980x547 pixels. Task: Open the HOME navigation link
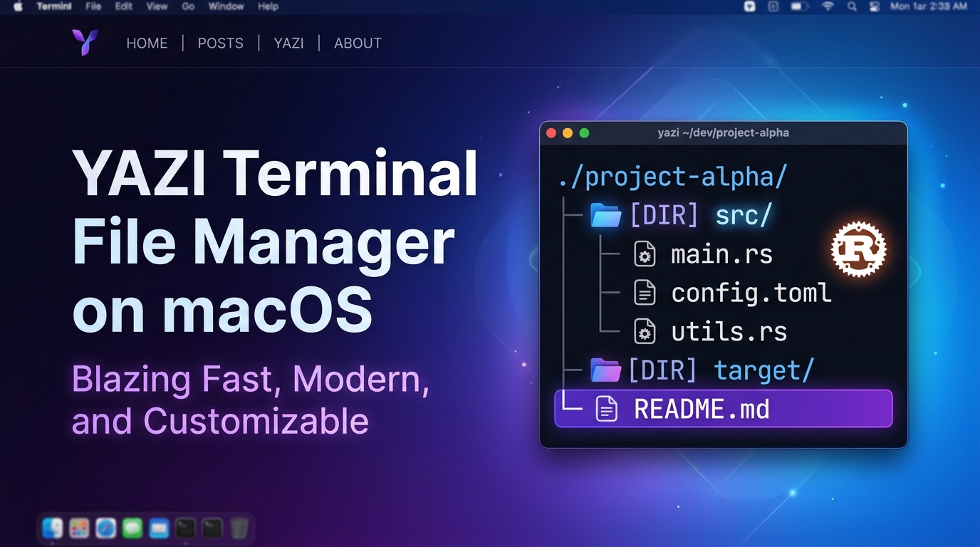[x=147, y=43]
